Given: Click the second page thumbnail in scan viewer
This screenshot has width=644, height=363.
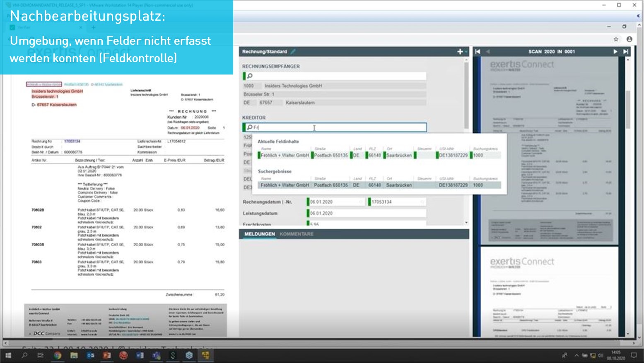Looking at the screenshot, I should 549,292.
